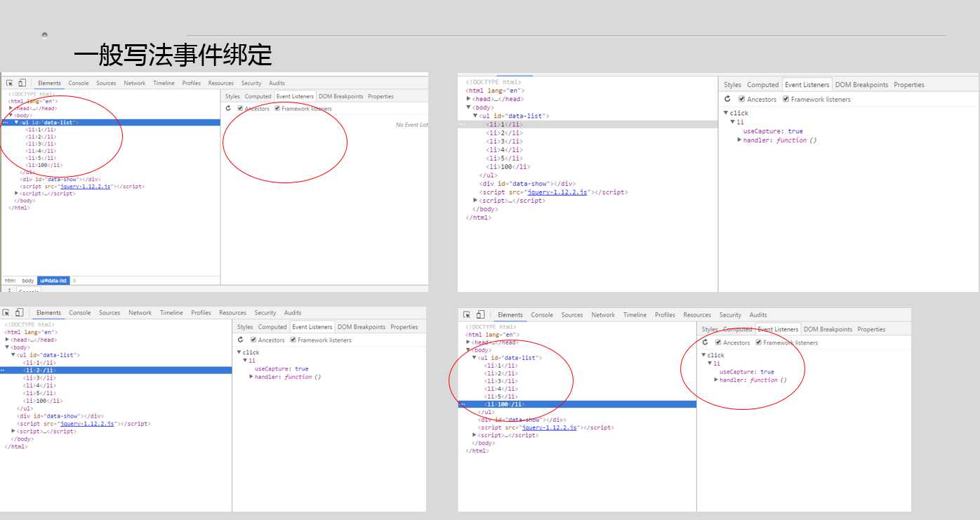The height and width of the screenshot is (520, 980).
Task: Click the html breadcrumb in the bottom path bar
Action: (x=11, y=281)
